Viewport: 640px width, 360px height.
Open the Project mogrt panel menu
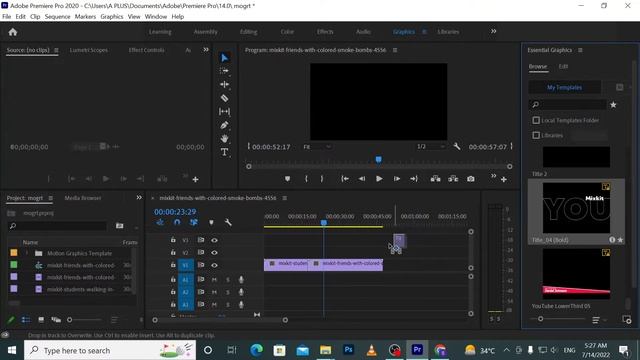(x=51, y=198)
